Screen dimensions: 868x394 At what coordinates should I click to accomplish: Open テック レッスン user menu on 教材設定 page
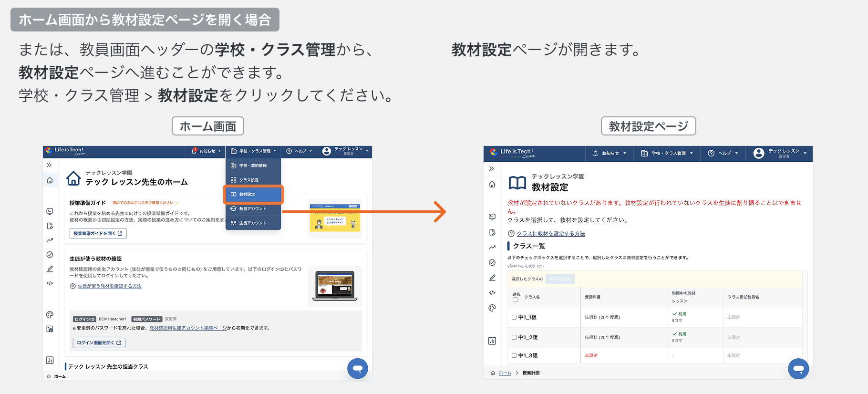(x=780, y=153)
